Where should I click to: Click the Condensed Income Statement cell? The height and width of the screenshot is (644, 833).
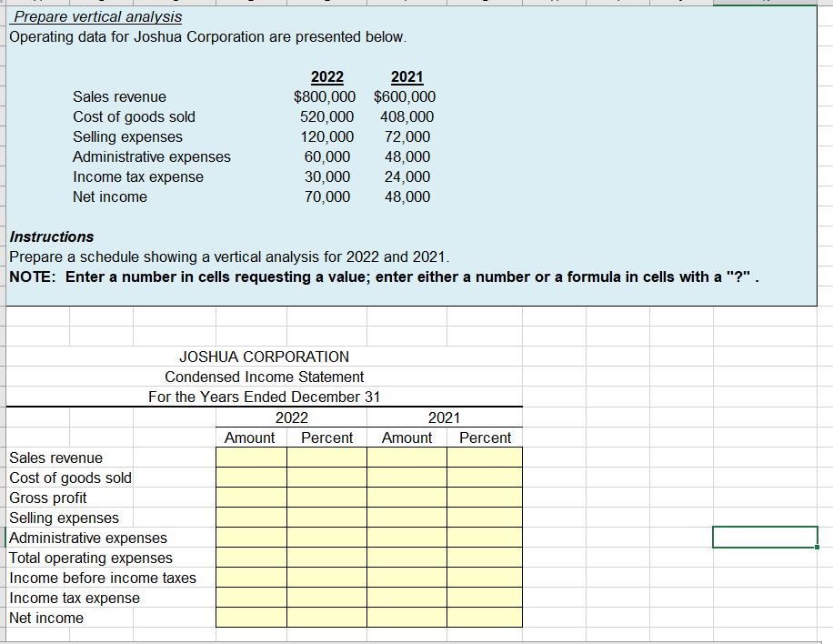pyautogui.click(x=264, y=377)
